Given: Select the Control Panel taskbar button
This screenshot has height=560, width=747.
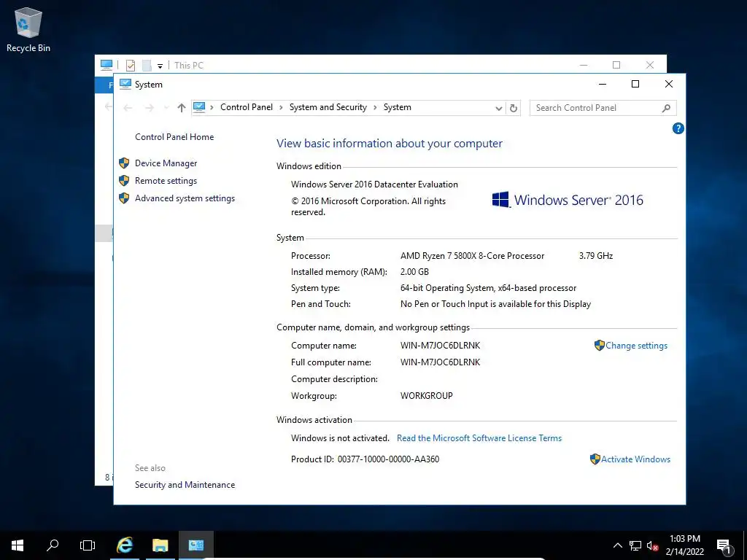Looking at the screenshot, I should tap(196, 545).
